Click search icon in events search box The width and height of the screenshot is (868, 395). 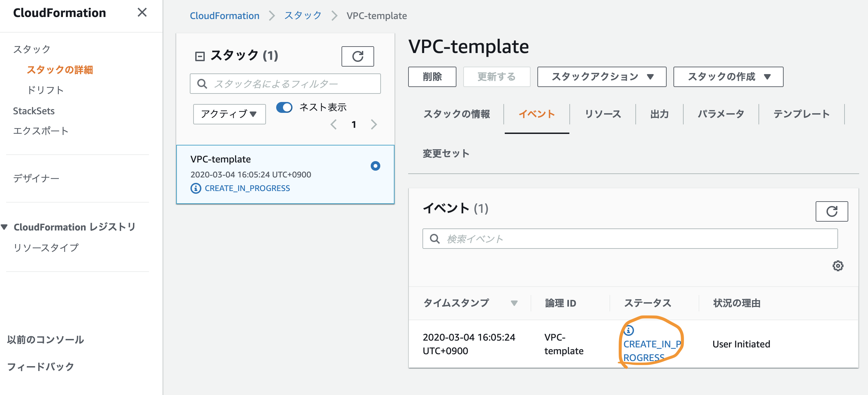pos(435,239)
